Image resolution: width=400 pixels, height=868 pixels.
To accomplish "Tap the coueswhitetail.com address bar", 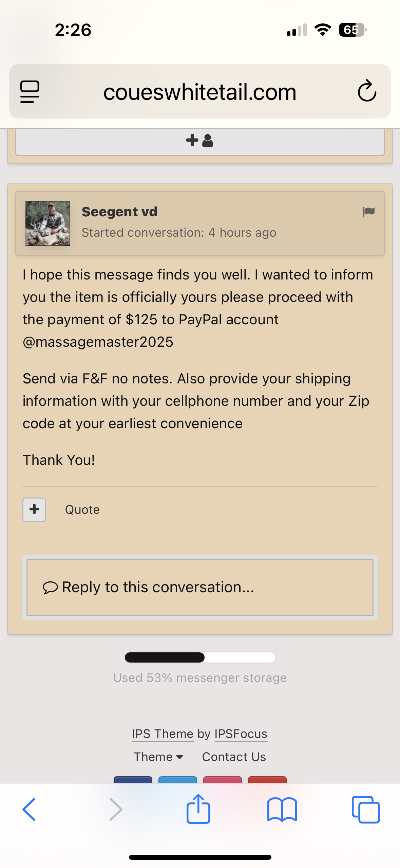I will click(x=200, y=92).
